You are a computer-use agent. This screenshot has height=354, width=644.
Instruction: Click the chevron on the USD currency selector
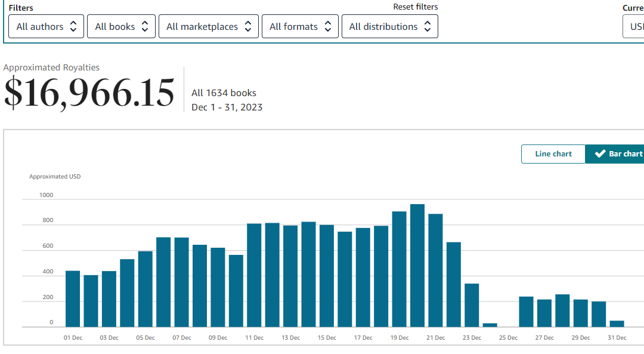(641, 26)
